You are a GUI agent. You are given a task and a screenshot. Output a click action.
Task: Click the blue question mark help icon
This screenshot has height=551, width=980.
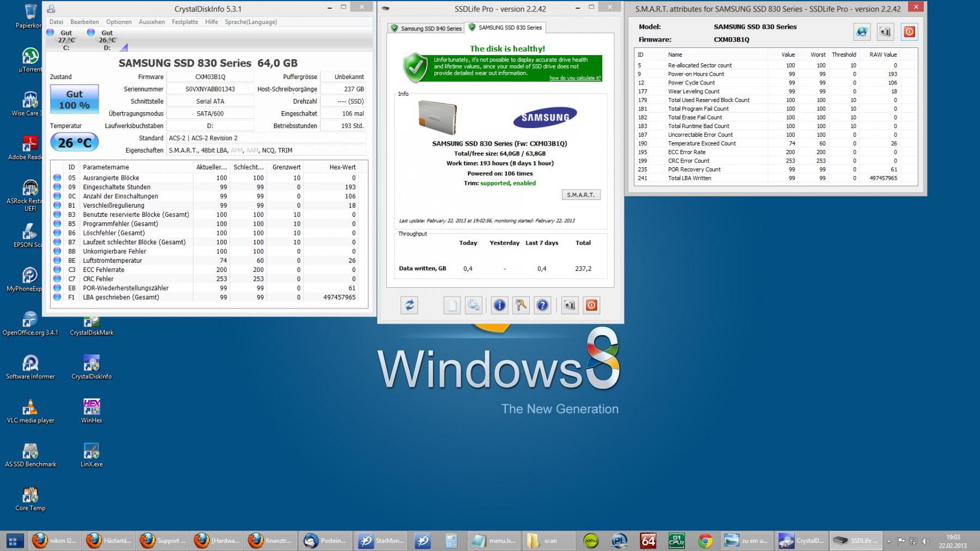[x=542, y=305]
